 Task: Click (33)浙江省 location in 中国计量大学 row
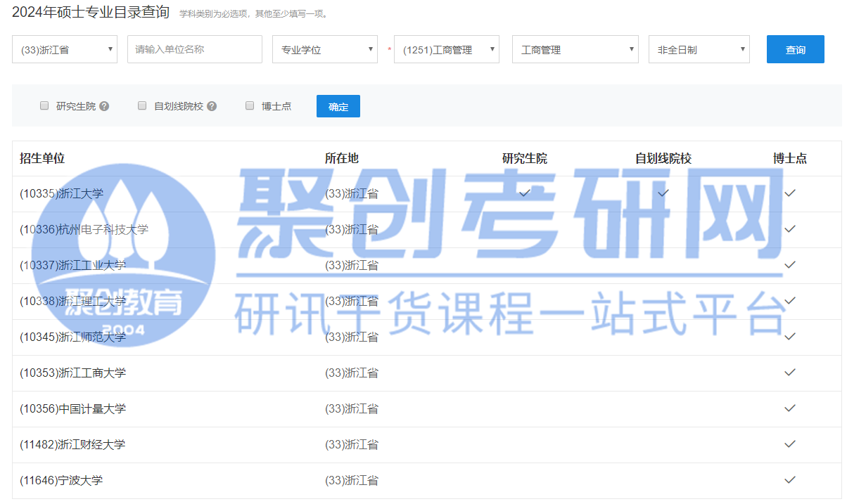[352, 409]
